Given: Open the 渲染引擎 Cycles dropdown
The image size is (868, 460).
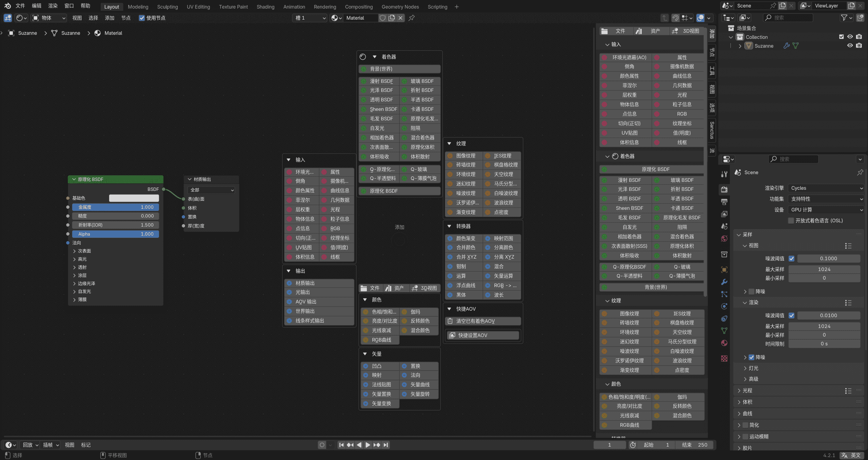Looking at the screenshot, I should point(826,188).
